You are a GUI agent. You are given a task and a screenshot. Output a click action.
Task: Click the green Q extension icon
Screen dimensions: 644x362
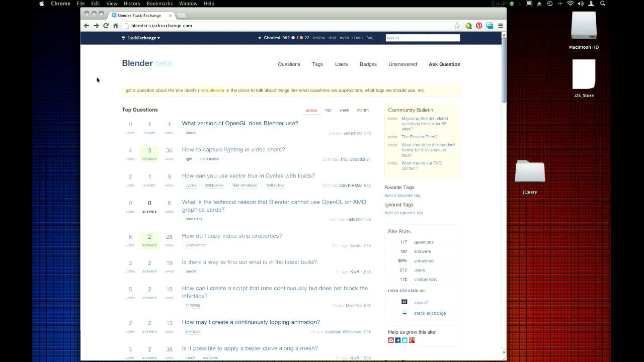[x=468, y=26]
